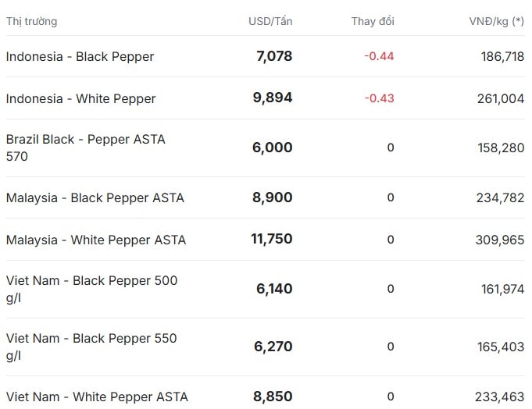Click the Thị trường column header
Screen dimensions: 532x409
pyautogui.click(x=31, y=21)
